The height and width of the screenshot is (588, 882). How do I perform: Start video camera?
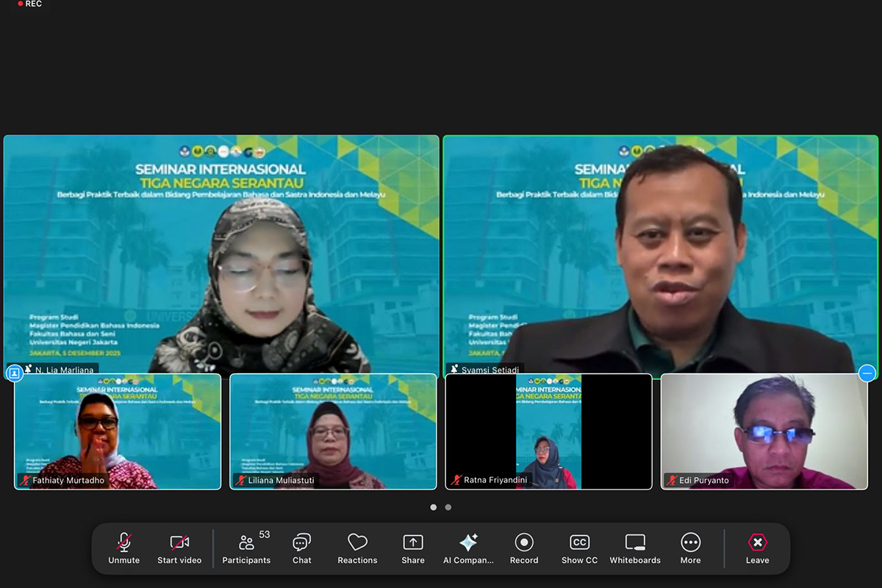point(179,548)
